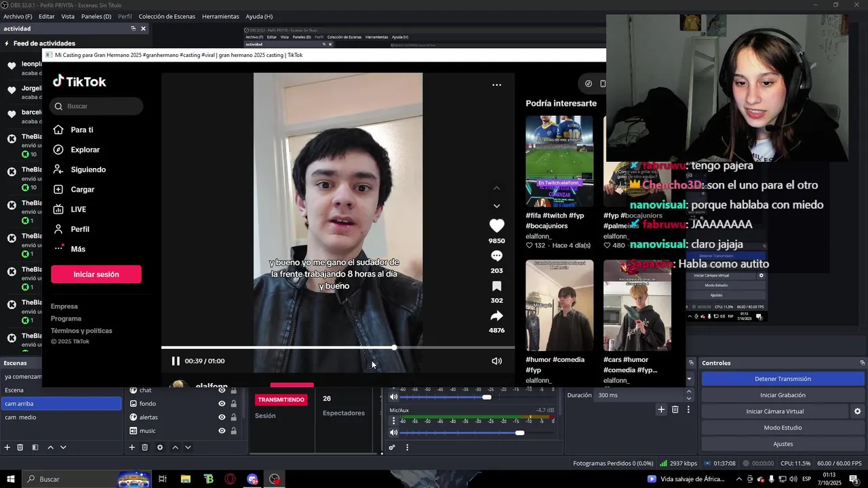Open three-dot options on TikTok video

(496, 85)
